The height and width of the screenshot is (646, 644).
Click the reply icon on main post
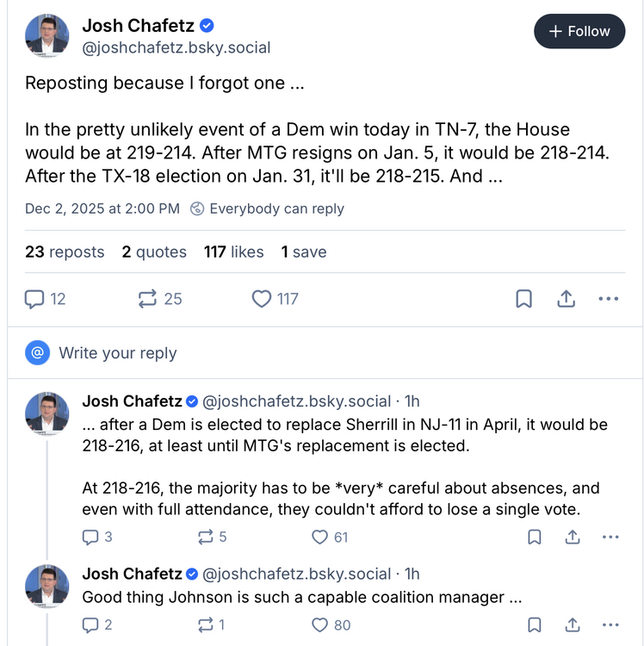tap(35, 299)
